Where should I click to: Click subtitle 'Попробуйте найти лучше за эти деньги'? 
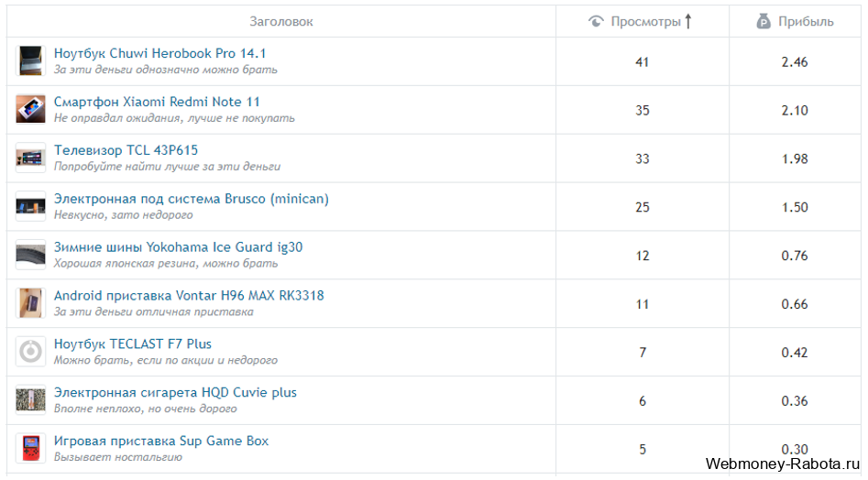[x=167, y=167]
